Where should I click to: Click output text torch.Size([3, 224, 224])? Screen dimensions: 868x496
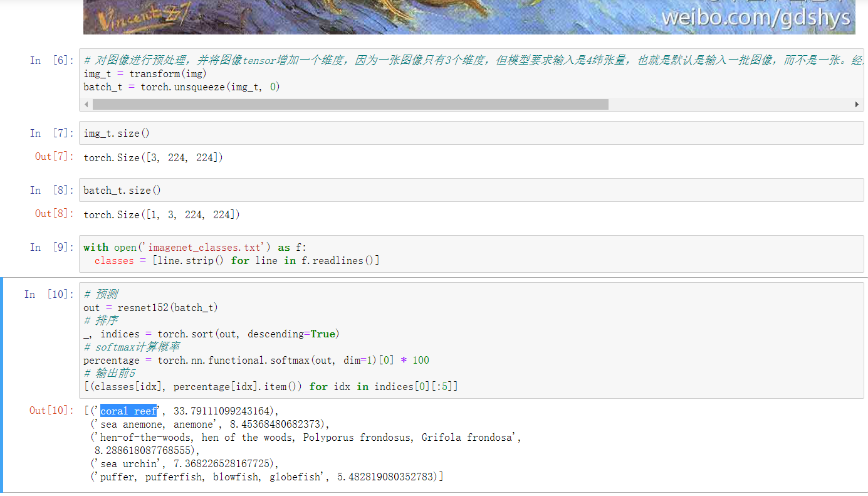click(x=153, y=157)
